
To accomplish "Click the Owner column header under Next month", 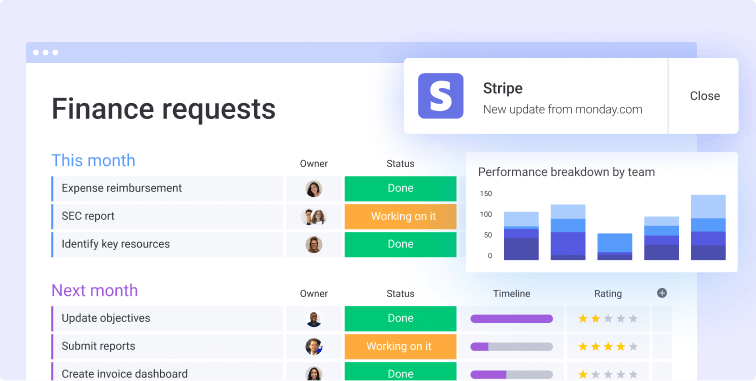I will coord(314,293).
